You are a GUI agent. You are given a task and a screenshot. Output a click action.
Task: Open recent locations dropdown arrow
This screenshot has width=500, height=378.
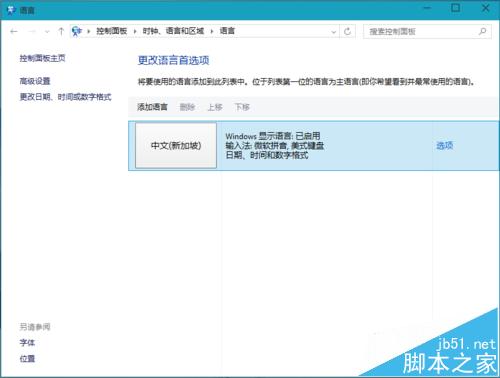[x=47, y=32]
